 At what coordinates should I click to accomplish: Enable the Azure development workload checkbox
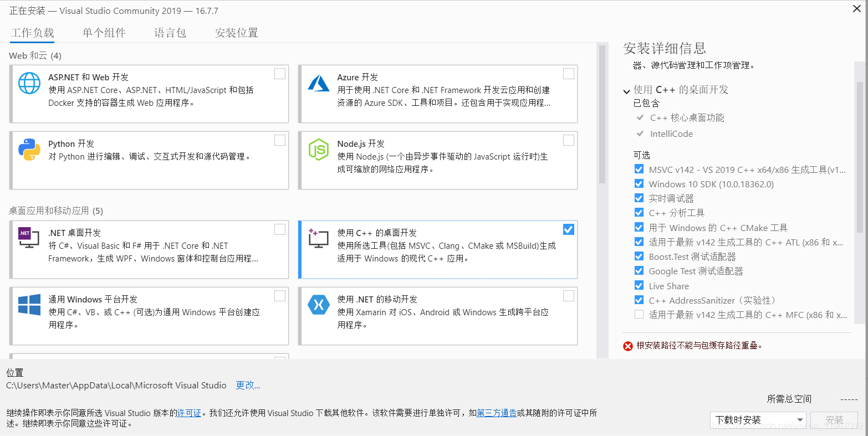pos(569,74)
